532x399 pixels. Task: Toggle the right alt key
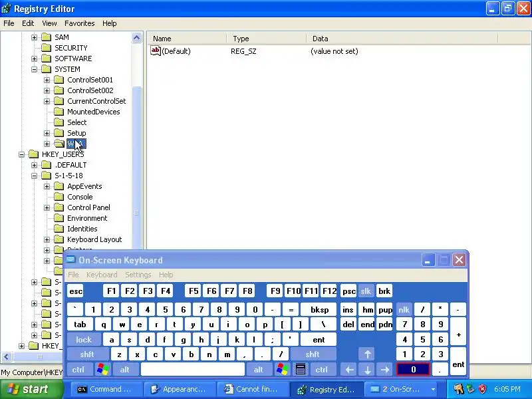click(x=259, y=370)
